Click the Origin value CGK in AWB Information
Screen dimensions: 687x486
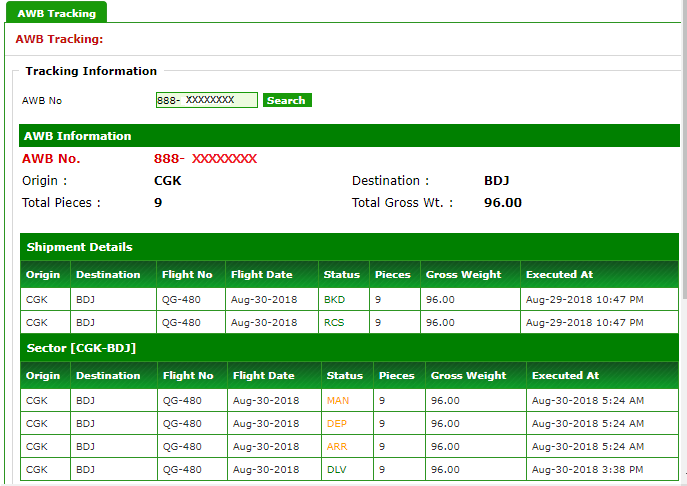pos(167,181)
